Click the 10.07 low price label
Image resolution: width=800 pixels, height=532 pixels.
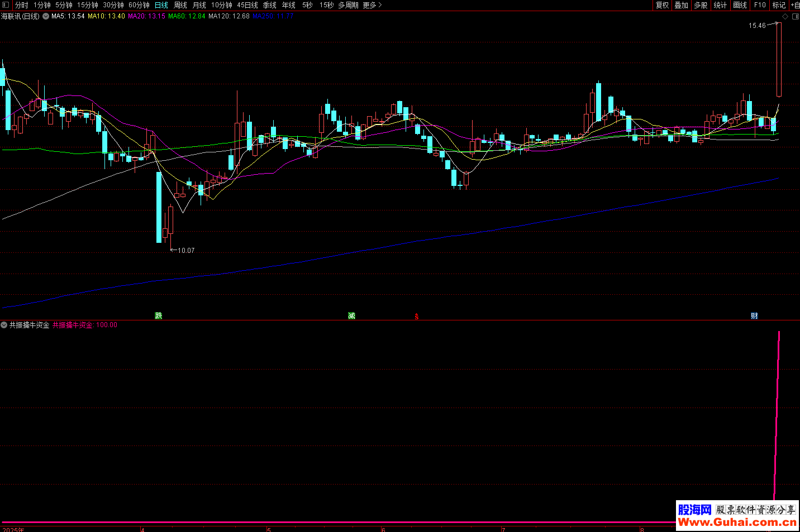coord(186,251)
